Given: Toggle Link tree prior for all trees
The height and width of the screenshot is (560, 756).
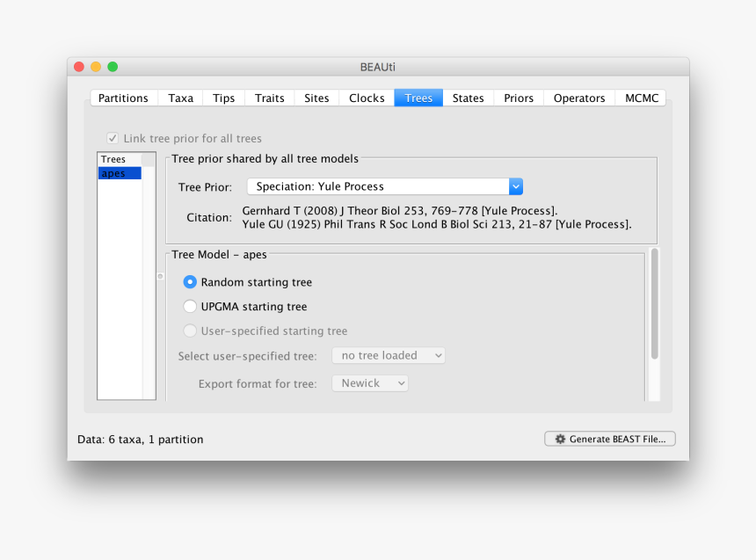Looking at the screenshot, I should click(112, 138).
